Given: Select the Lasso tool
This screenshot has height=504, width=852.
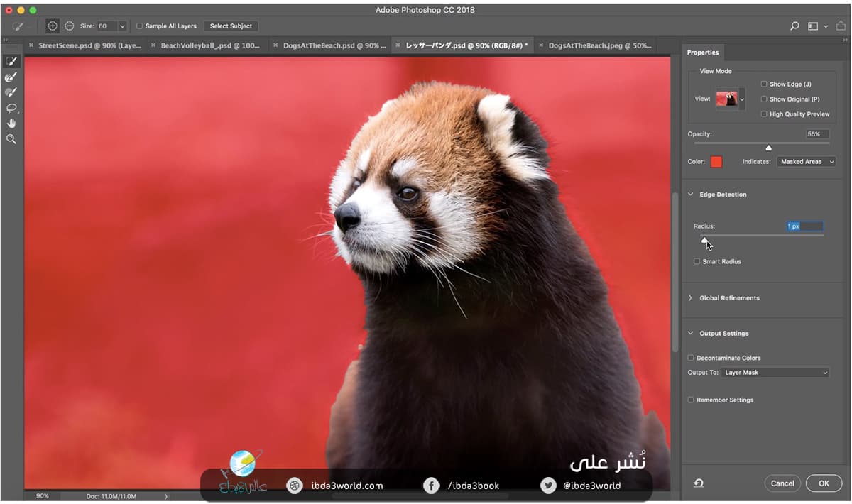Looking at the screenshot, I should tap(11, 109).
